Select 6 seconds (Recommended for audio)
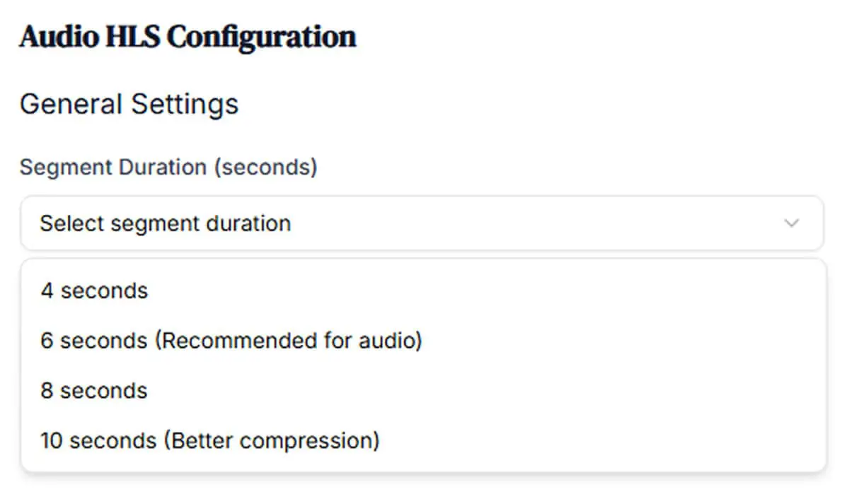Screen dimensions: 849x504 click(x=424, y=341)
